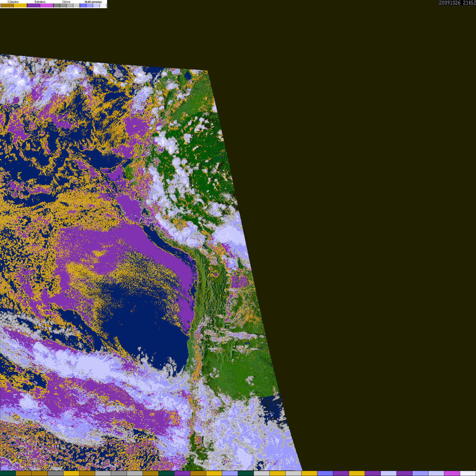Select the dark gray swatch in bottom strip
476x476 pixels.
(56, 474)
